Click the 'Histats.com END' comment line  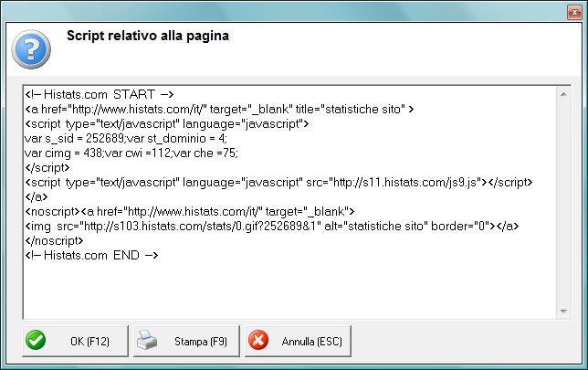91,256
